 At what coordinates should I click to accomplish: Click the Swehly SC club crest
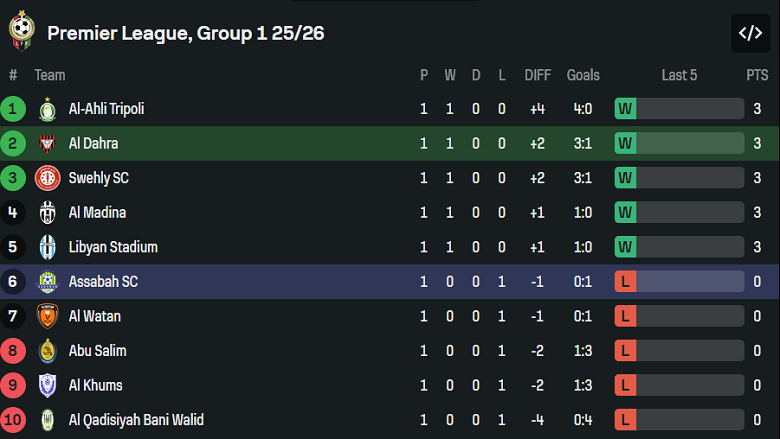point(48,178)
